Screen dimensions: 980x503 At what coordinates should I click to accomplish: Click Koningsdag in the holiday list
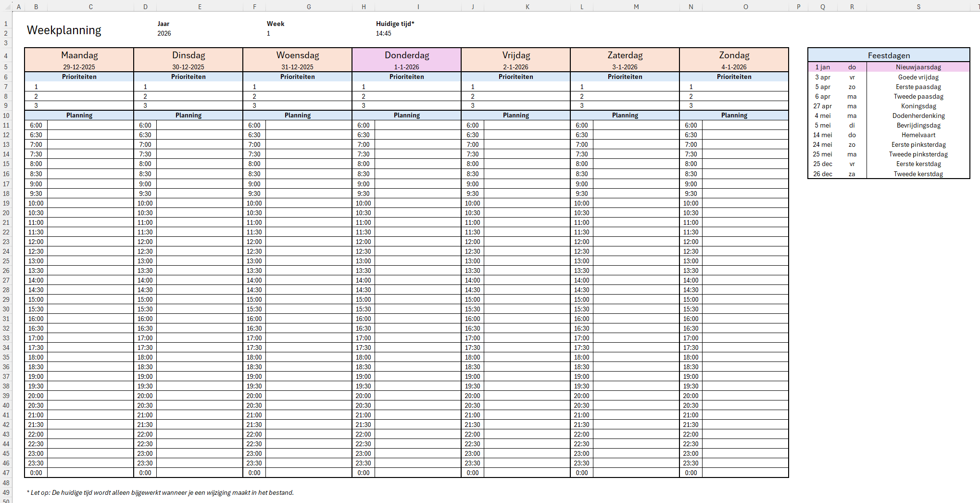click(x=918, y=106)
